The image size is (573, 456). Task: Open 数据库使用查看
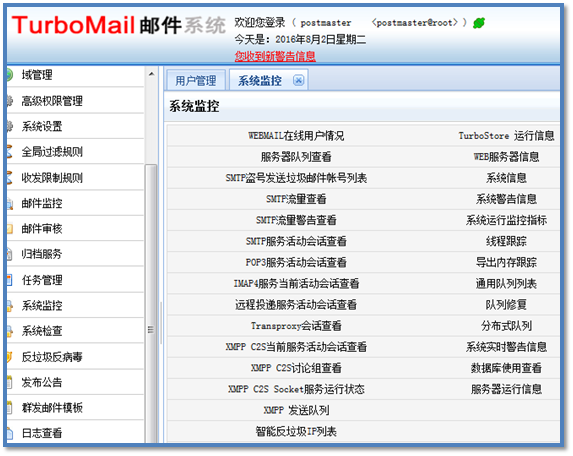[x=506, y=368]
